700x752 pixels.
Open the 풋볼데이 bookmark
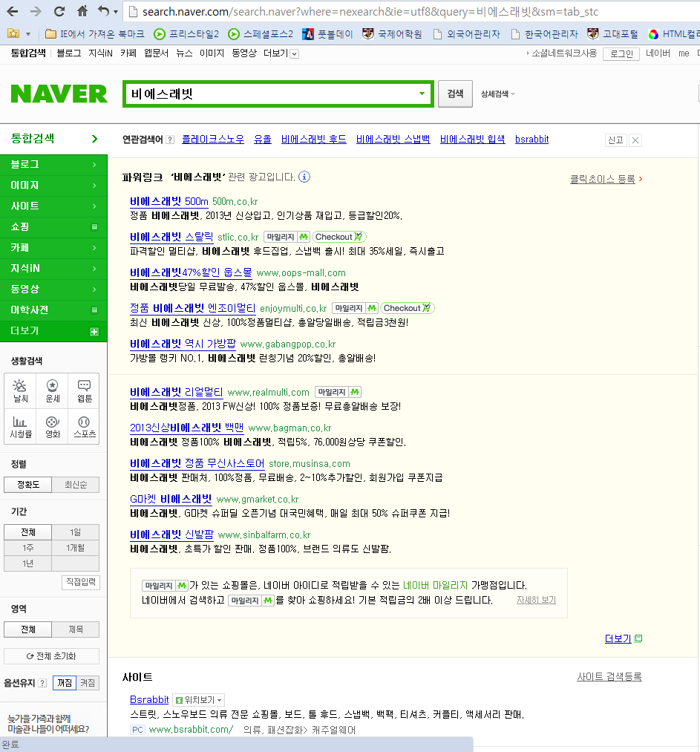(x=327, y=34)
